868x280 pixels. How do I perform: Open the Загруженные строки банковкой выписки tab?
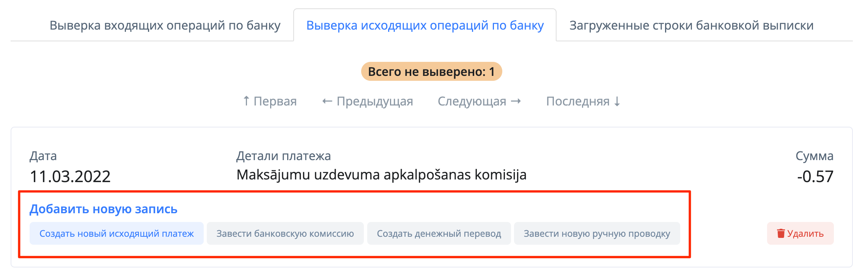click(x=691, y=25)
